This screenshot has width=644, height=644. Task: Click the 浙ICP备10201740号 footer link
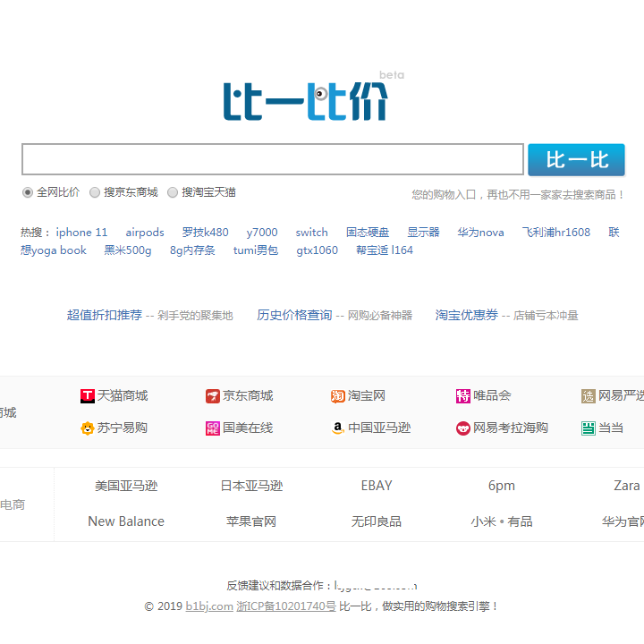[286, 606]
